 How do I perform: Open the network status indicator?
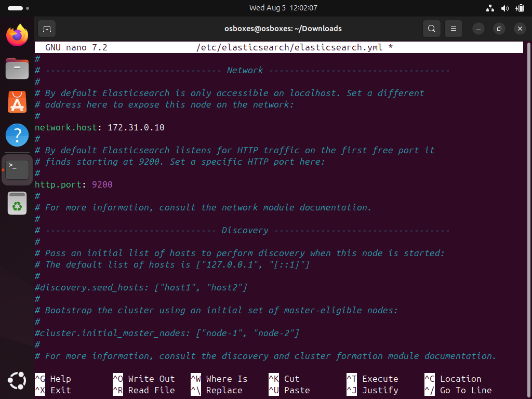tap(490, 8)
